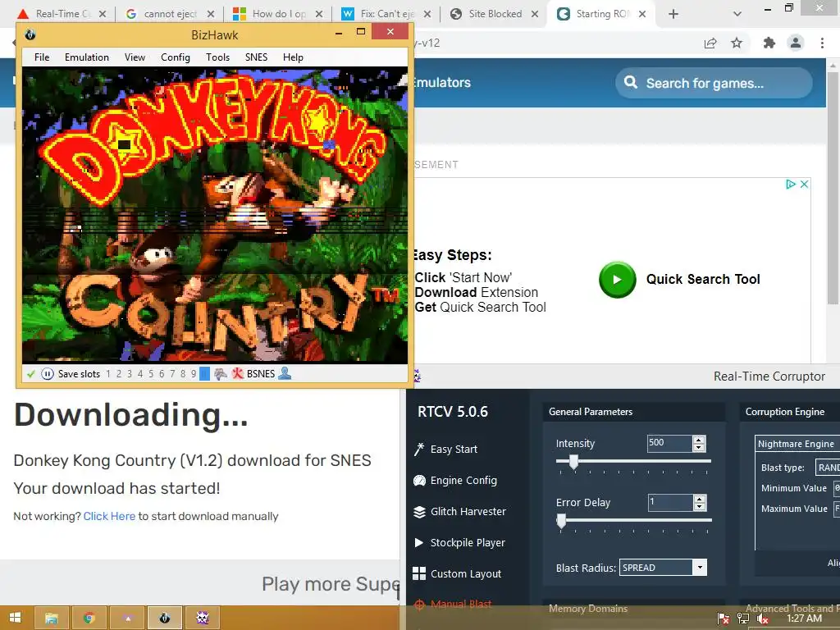Open Chrome from the taskbar
840x630 pixels.
tap(89, 619)
